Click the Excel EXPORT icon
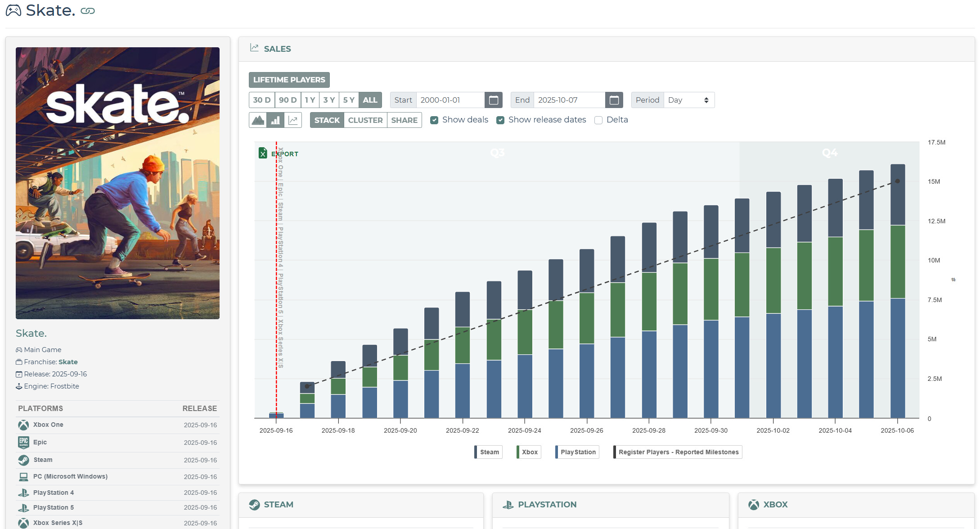Image resolution: width=980 pixels, height=529 pixels. 263,154
